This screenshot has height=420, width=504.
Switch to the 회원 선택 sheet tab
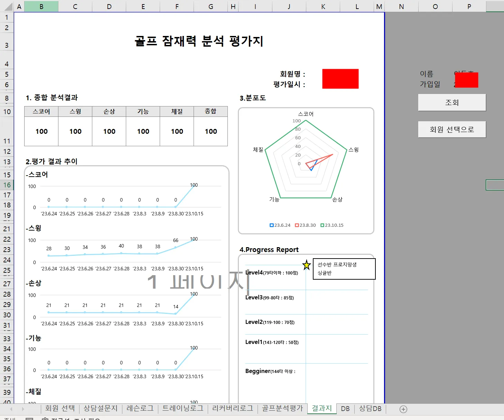click(60, 409)
